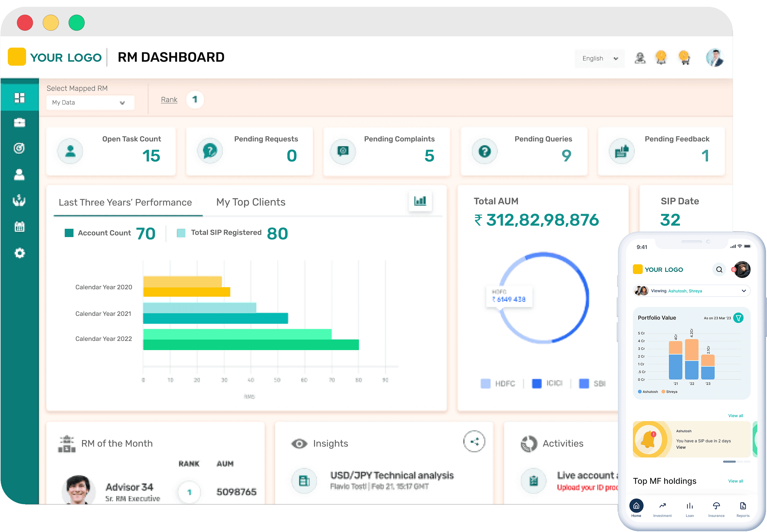Select Last Three Years' Performance tab
This screenshot has height=532, width=767.
click(x=124, y=202)
